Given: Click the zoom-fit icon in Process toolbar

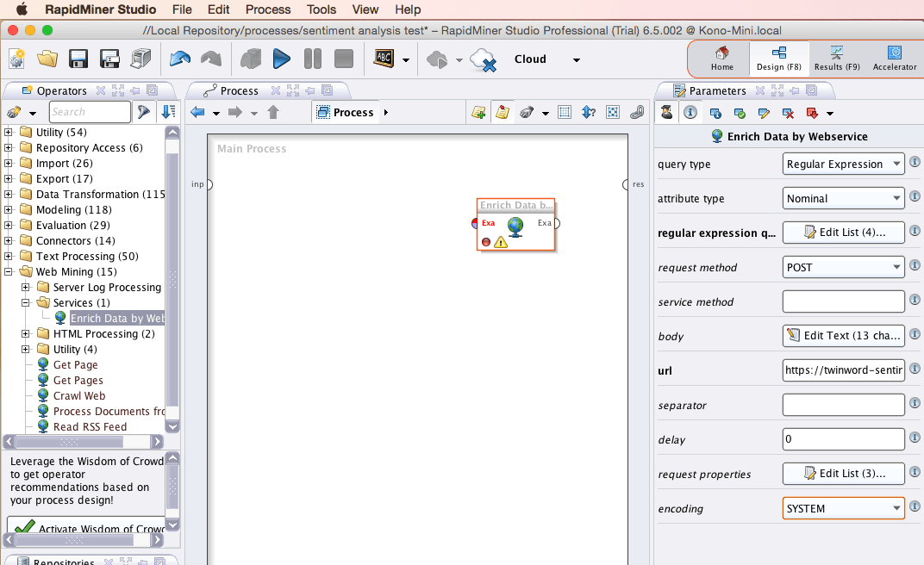Looking at the screenshot, I should click(x=613, y=112).
